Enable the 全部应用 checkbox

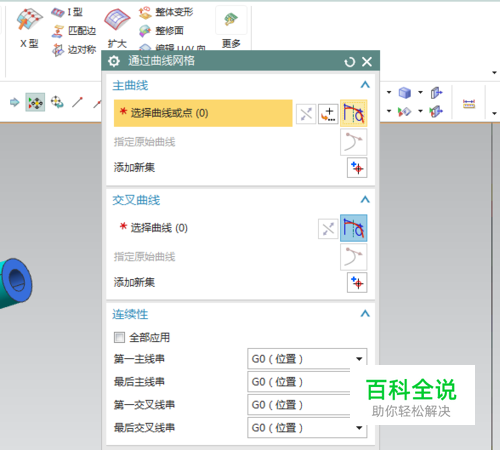pos(119,337)
